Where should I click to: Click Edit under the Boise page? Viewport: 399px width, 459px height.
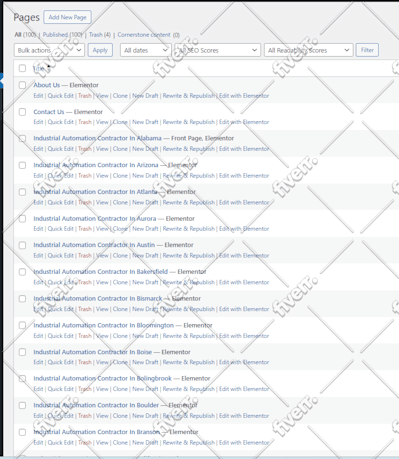(38, 362)
